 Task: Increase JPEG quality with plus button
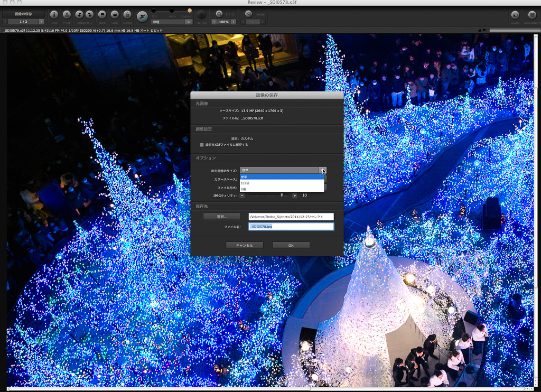point(294,195)
